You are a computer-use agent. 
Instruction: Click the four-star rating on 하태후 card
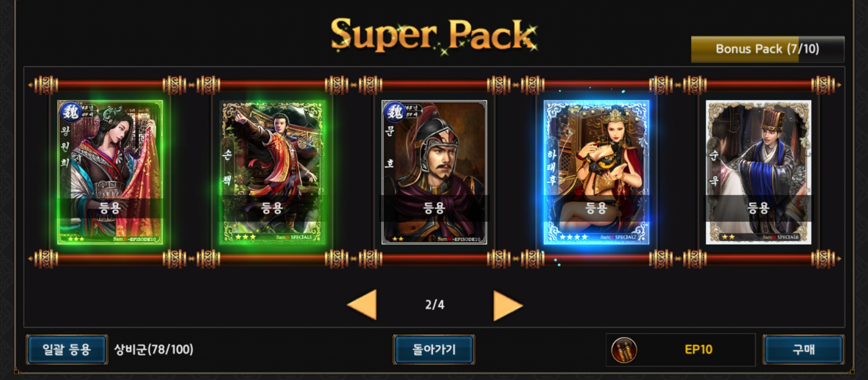pyautogui.click(x=573, y=237)
